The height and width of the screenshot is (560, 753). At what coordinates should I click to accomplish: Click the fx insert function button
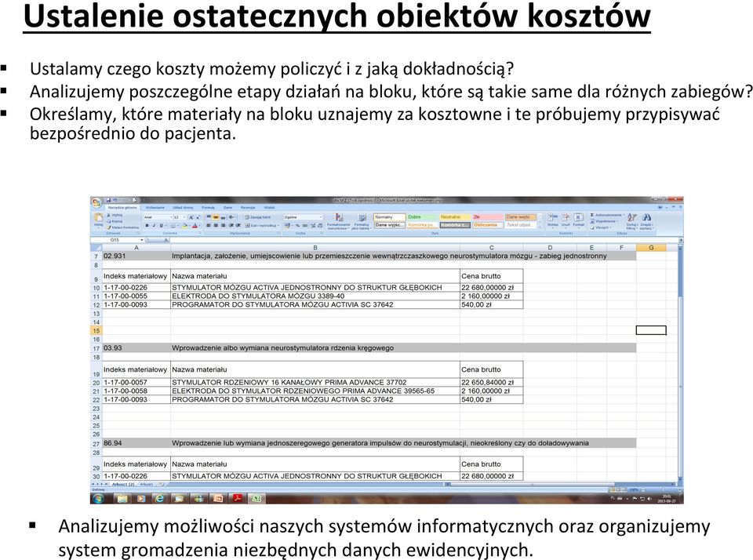point(166,240)
